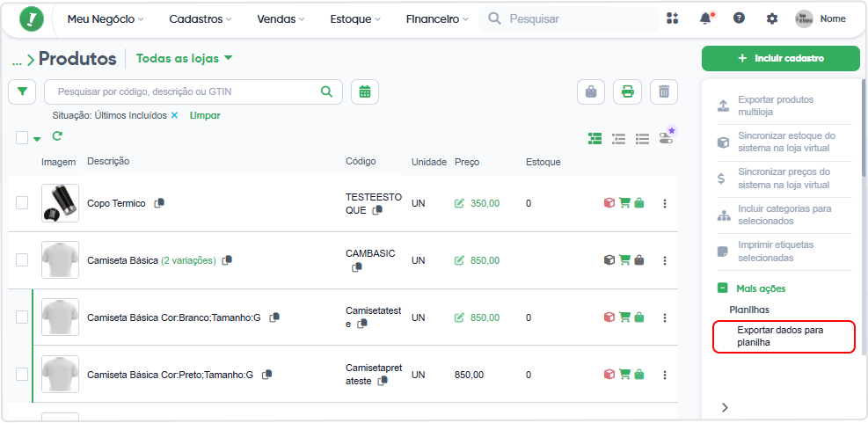Click the green cart icon for Copo Termico

pos(624,203)
